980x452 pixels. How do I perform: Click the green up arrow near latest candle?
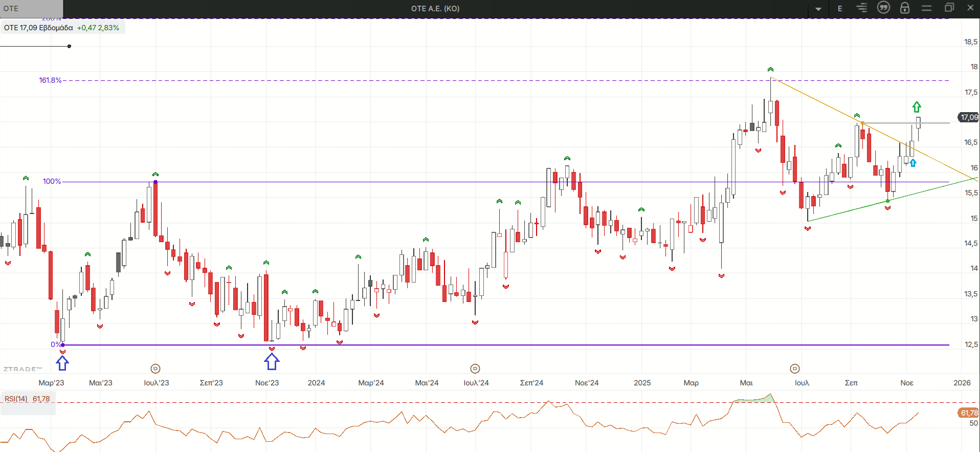click(917, 106)
